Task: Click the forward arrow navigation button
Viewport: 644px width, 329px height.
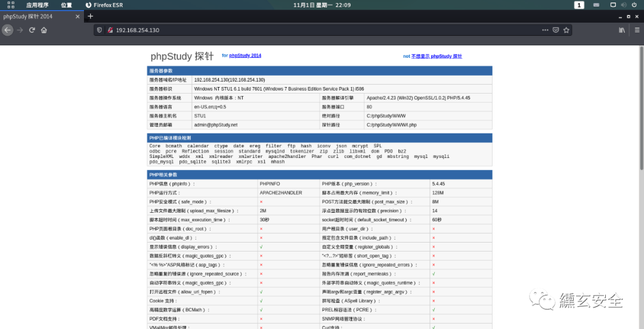Action: pyautogui.click(x=20, y=30)
